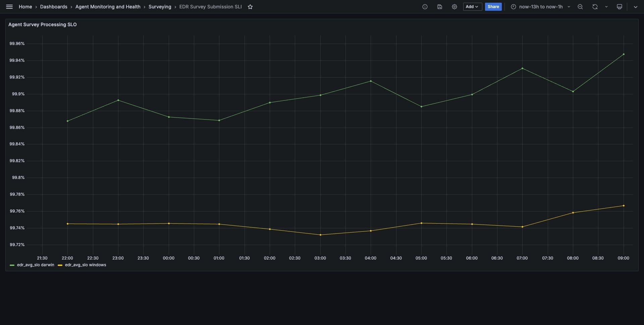Screen dimensions: 644x325
Task: Click 99.8% y-axis label
Action: [x=18, y=178]
